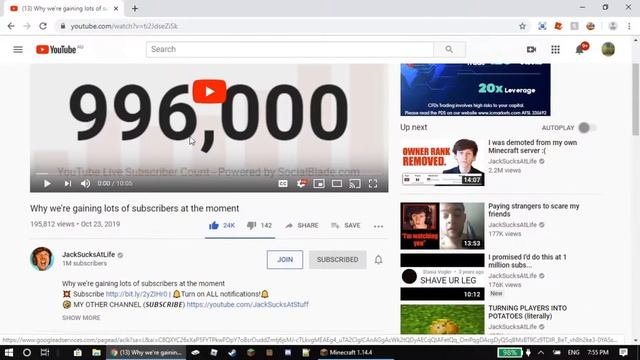Enter fullscreen mode
The width and height of the screenshot is (640, 360).
coord(373,184)
